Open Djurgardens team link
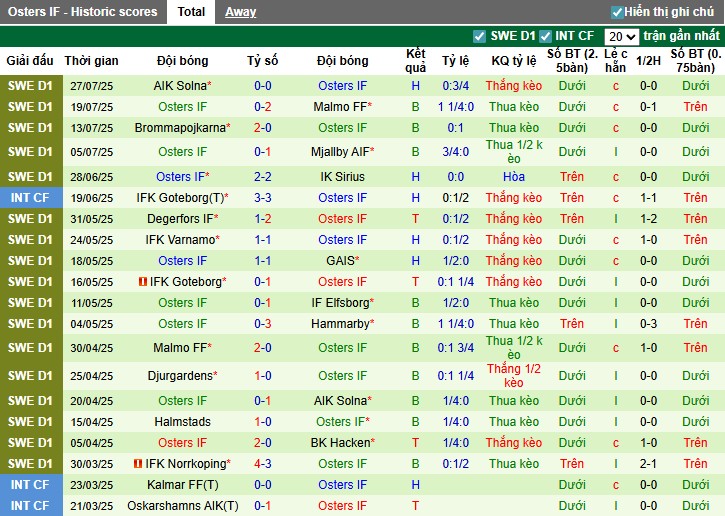This screenshot has height=516, width=725. (x=180, y=375)
